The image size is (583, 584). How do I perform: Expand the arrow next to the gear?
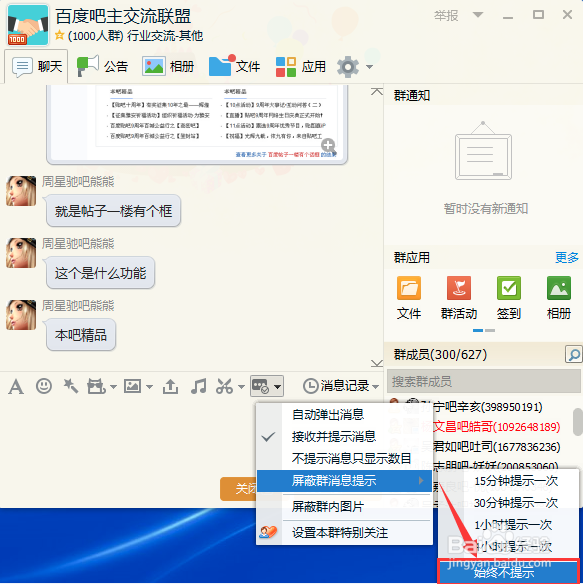[369, 67]
